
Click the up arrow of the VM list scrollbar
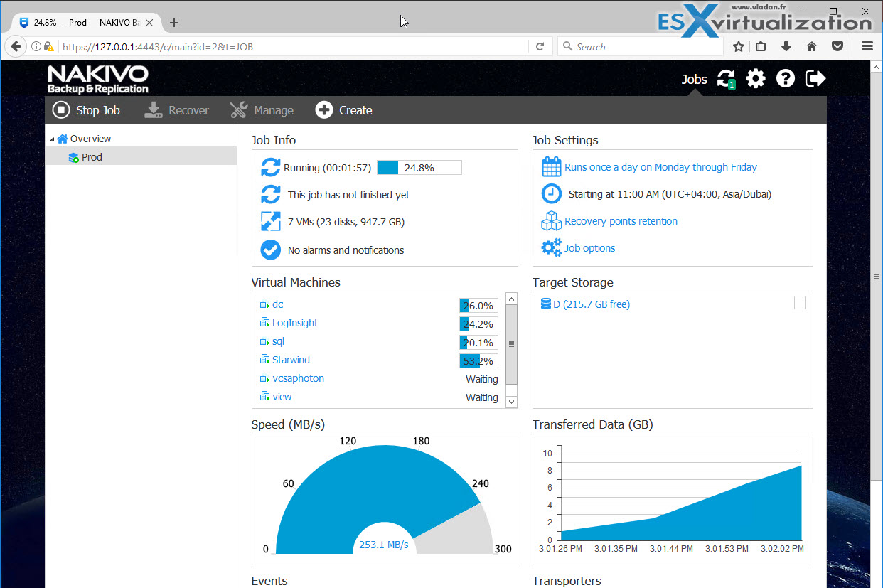pyautogui.click(x=511, y=299)
